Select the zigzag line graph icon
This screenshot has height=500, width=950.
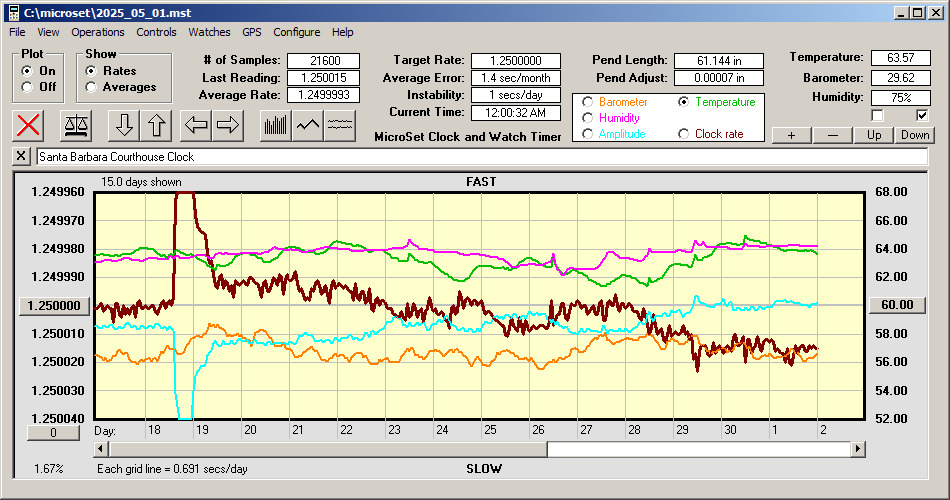[308, 125]
